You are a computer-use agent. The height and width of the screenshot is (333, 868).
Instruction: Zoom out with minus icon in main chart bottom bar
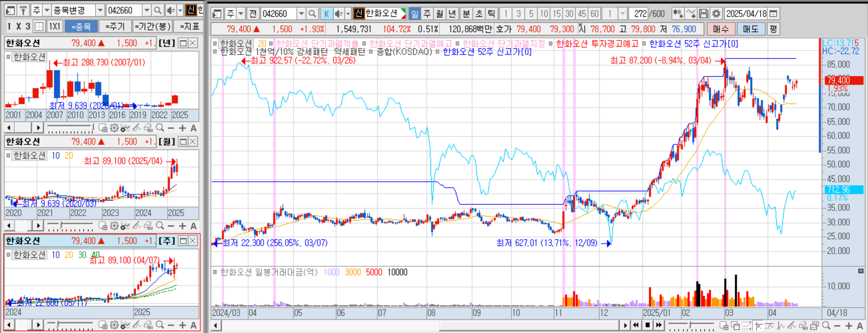[837, 326]
